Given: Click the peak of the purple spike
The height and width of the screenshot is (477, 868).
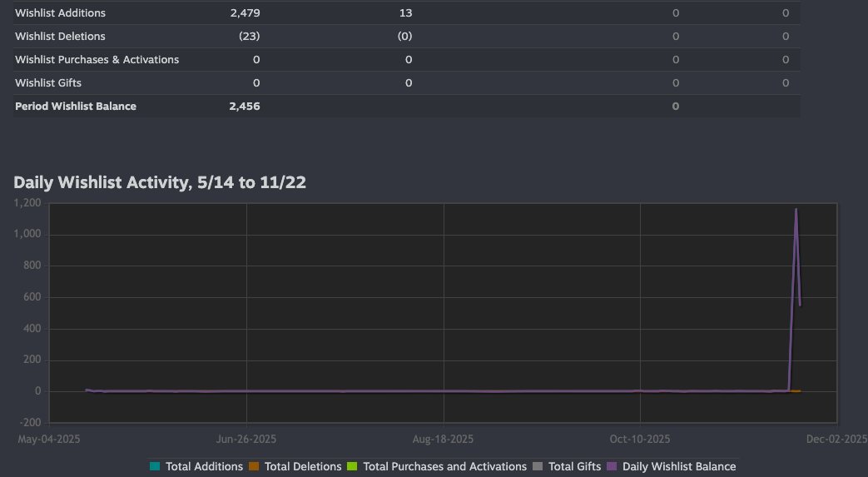Looking at the screenshot, I should (796, 210).
